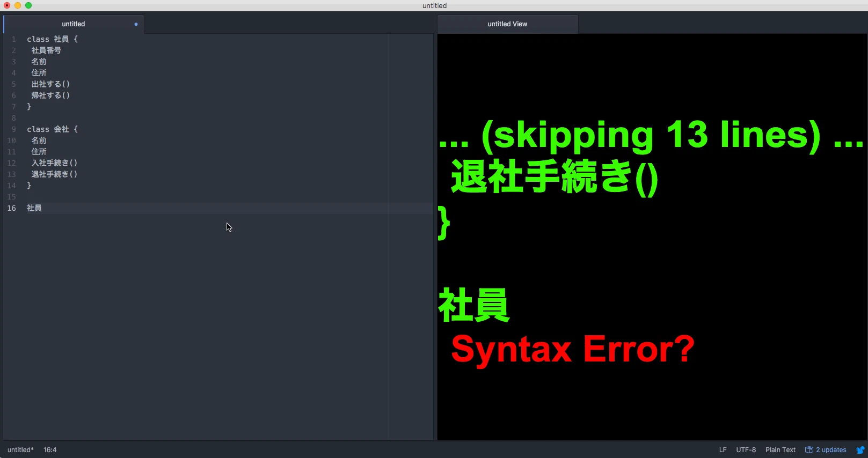Click line 10 text '名前'
This screenshot has width=868, height=458.
[39, 141]
